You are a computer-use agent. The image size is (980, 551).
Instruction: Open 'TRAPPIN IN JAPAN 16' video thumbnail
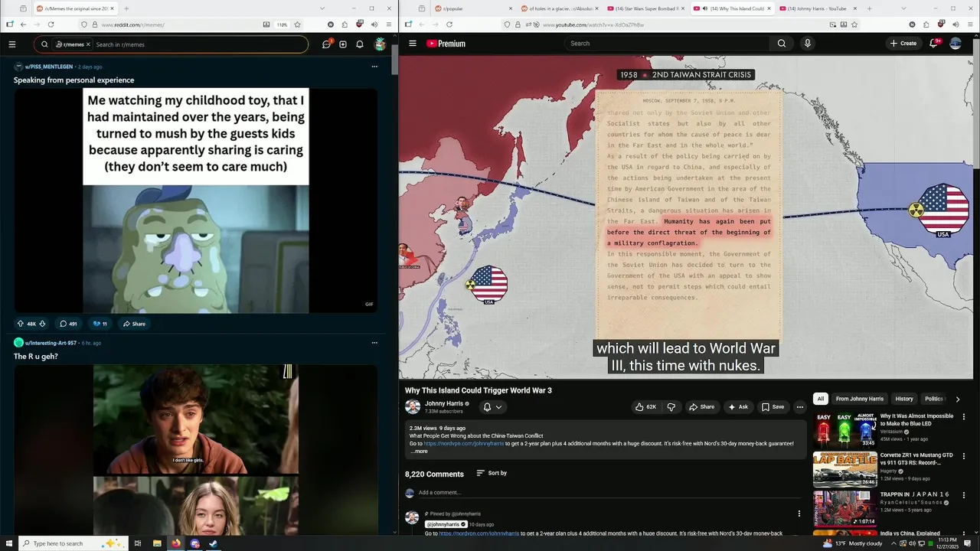coord(844,508)
